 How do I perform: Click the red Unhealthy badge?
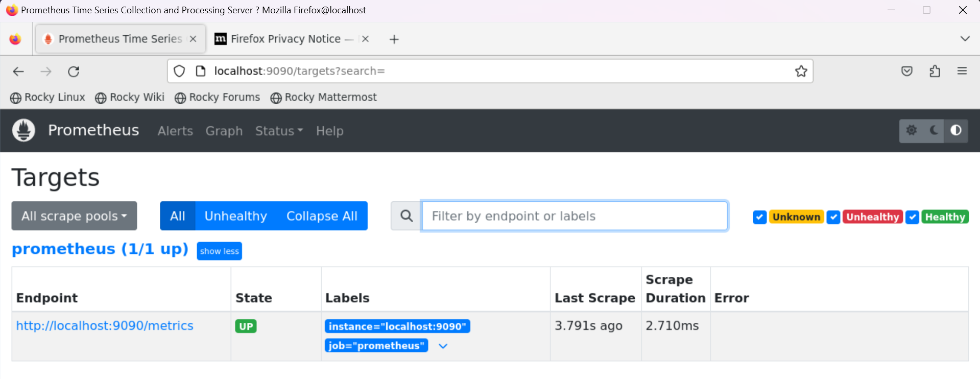point(873,217)
